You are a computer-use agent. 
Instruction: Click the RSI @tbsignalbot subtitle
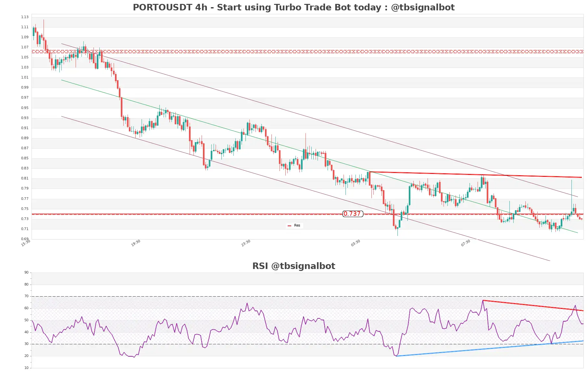(294, 266)
